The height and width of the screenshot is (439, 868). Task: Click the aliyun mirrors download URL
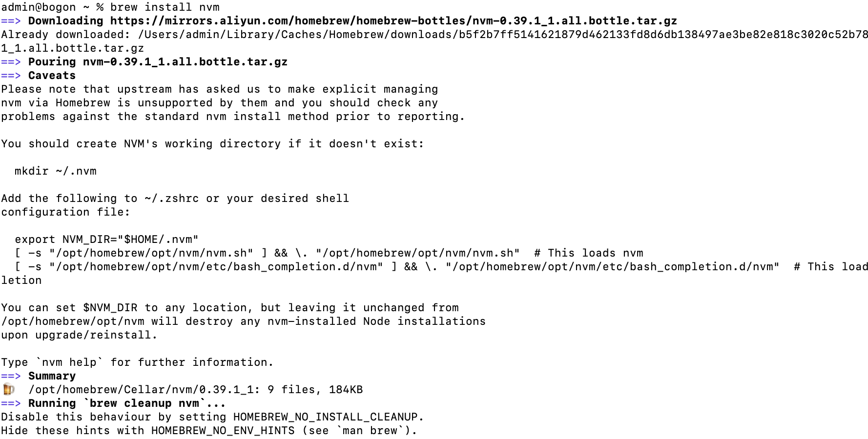point(393,21)
